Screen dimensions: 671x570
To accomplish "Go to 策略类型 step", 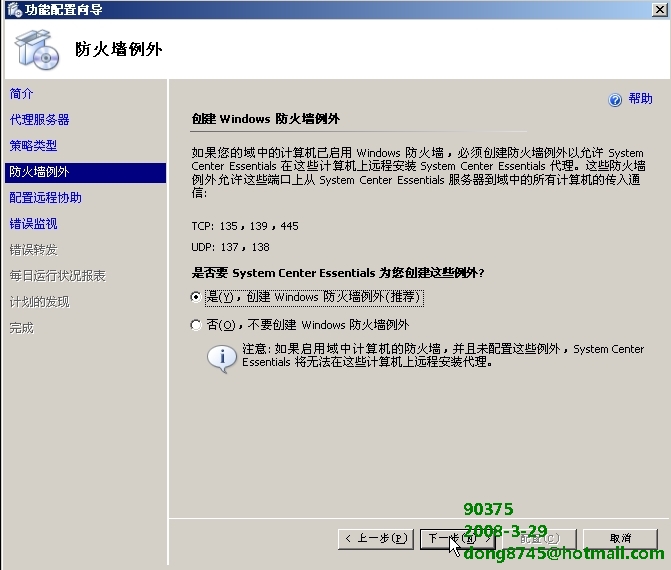I will [x=33, y=145].
